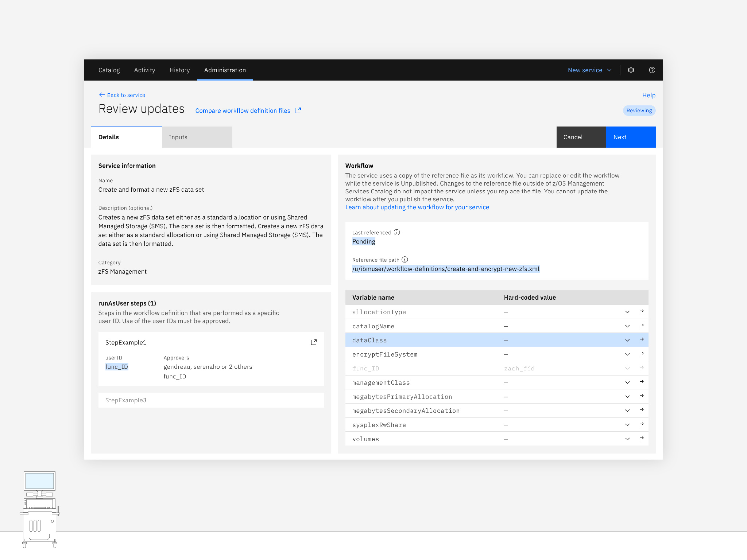747x560 pixels.
Task: Expand the encryptFileSystem row chevron
Action: click(x=627, y=354)
